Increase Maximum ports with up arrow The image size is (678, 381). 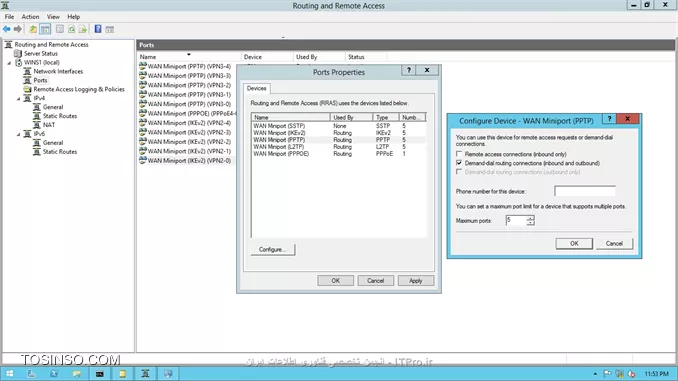tap(531, 218)
